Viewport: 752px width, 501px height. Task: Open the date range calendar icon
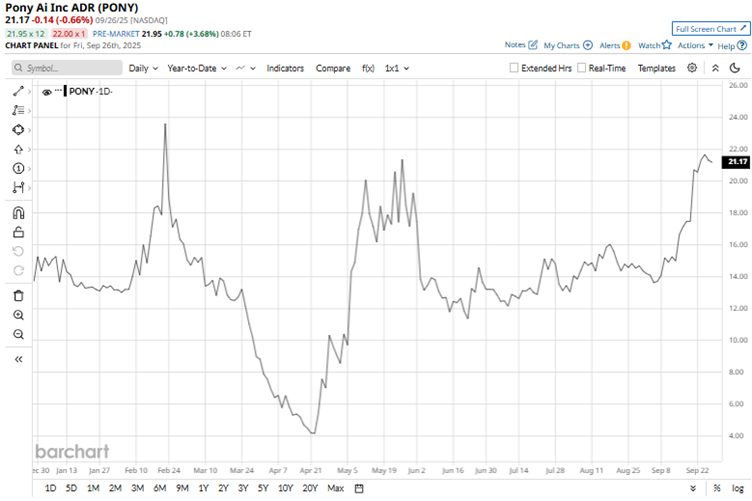tap(359, 489)
